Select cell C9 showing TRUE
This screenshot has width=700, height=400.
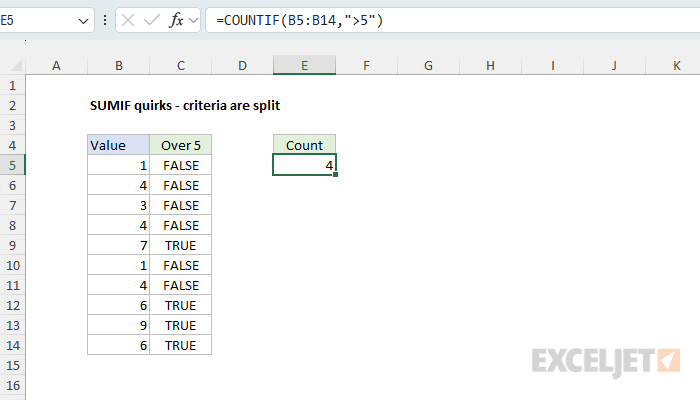(x=181, y=246)
